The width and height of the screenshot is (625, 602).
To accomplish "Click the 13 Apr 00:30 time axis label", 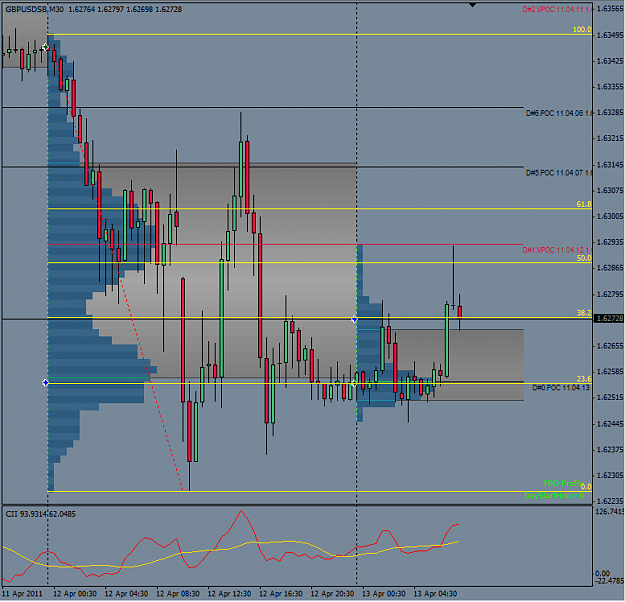I will (383, 594).
